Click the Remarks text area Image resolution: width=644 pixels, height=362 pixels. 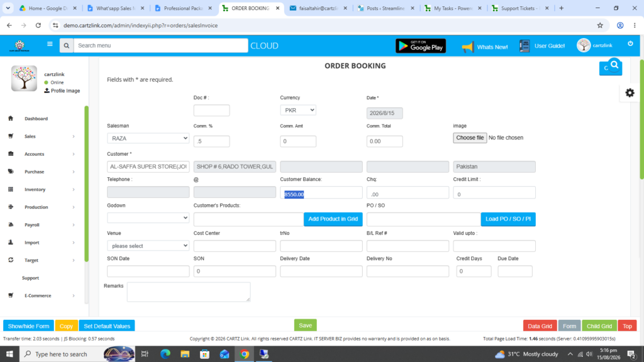[x=189, y=292]
